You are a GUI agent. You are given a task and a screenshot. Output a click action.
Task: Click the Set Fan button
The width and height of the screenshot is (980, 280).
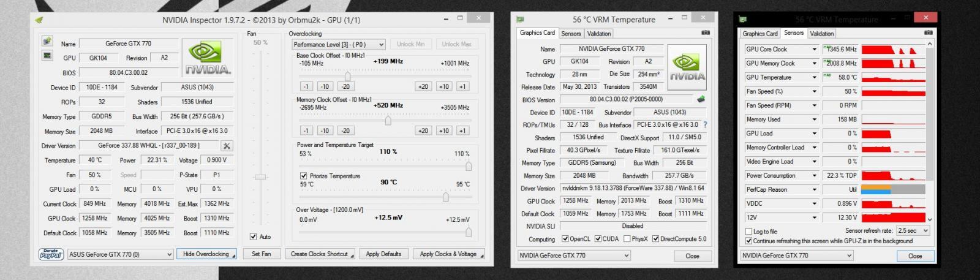[x=262, y=254]
